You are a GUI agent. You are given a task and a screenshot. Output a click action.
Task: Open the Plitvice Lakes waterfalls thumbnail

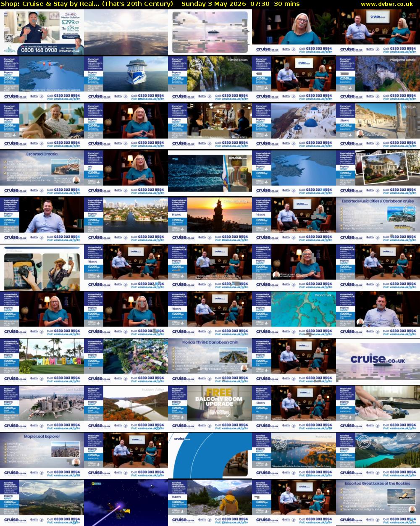tap(210, 79)
